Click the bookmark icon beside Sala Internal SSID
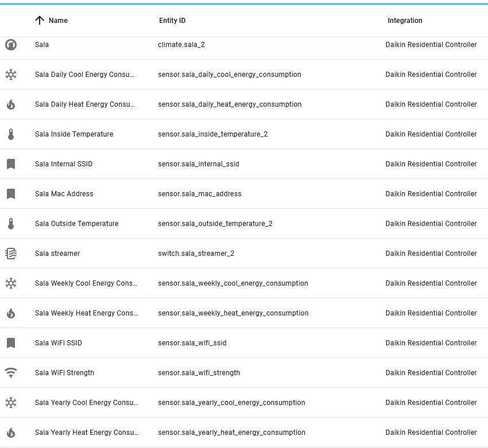This screenshot has height=448, width=488. tap(11, 163)
